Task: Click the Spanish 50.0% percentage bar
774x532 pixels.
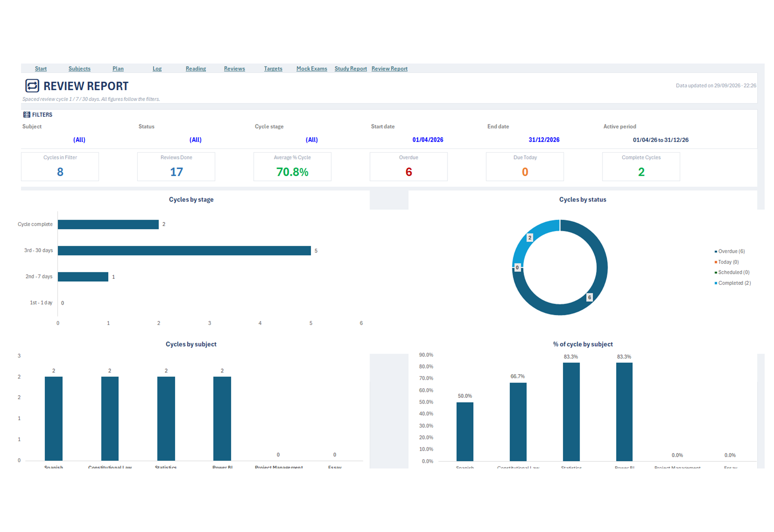Action: pos(465,432)
